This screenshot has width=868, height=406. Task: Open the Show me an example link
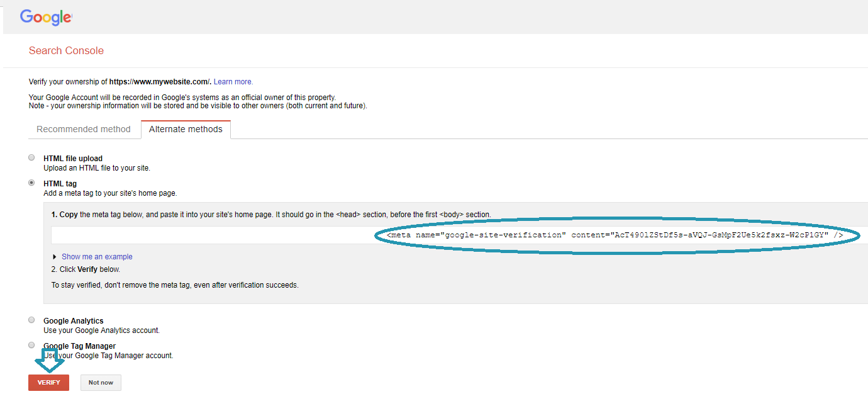(97, 257)
